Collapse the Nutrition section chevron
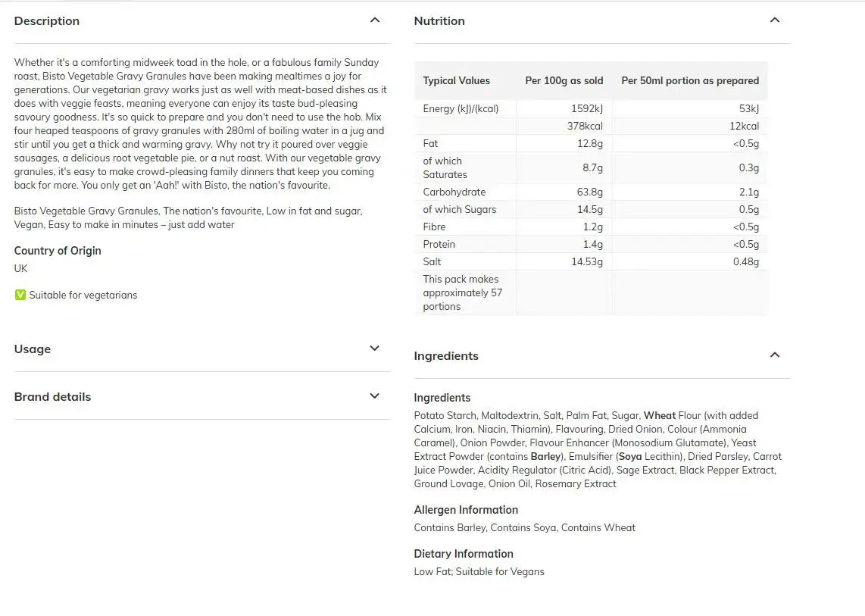 point(774,20)
